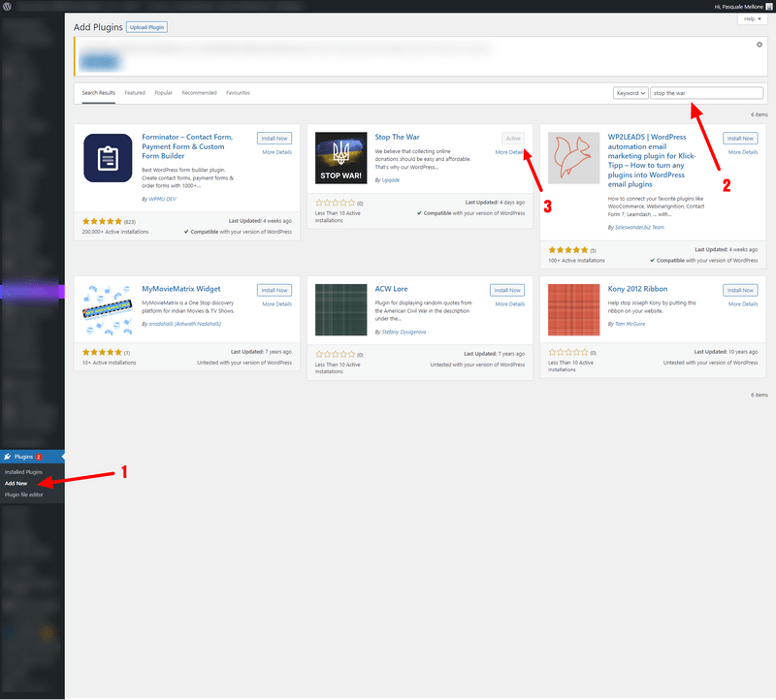The height and width of the screenshot is (700, 776).
Task: Click the Upload Plugin button
Action: tap(146, 27)
